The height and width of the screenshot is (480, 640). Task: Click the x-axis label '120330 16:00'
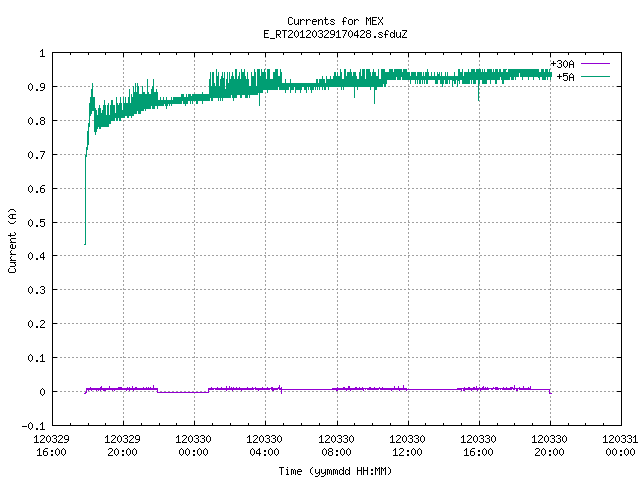pyautogui.click(x=478, y=446)
